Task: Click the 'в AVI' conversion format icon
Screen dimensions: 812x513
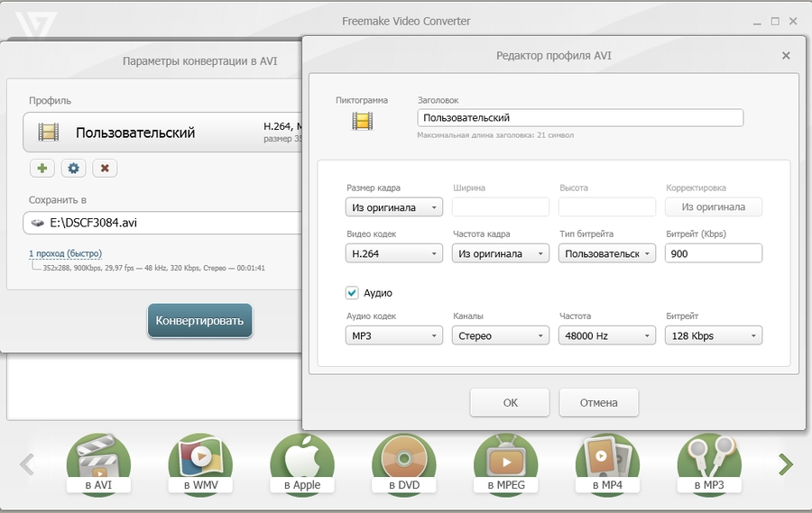Action: click(98, 464)
